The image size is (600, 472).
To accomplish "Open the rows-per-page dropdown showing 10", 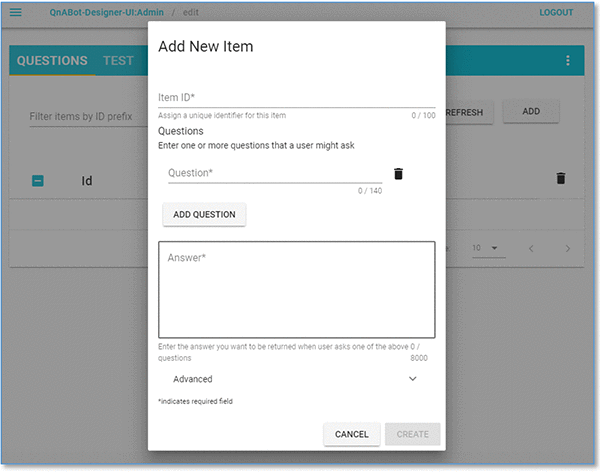I will tap(489, 248).
